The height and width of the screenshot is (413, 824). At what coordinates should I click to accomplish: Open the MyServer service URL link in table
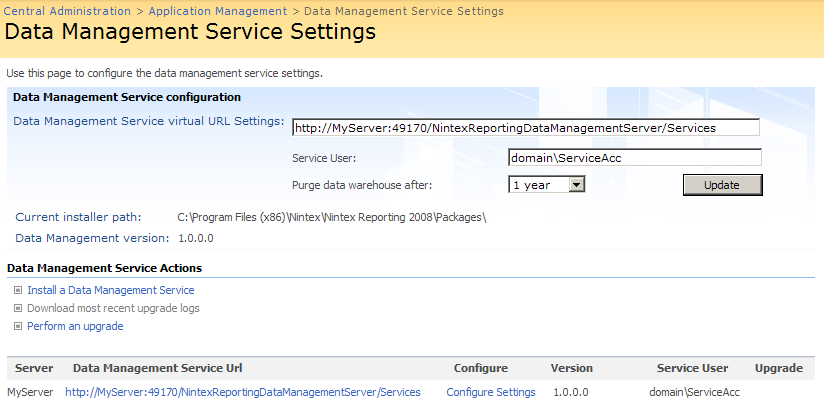243,392
